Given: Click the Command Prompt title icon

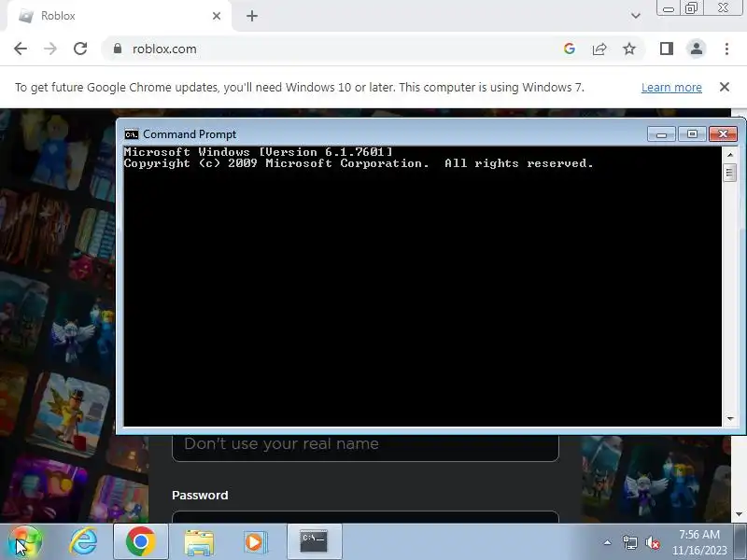Looking at the screenshot, I should (131, 134).
